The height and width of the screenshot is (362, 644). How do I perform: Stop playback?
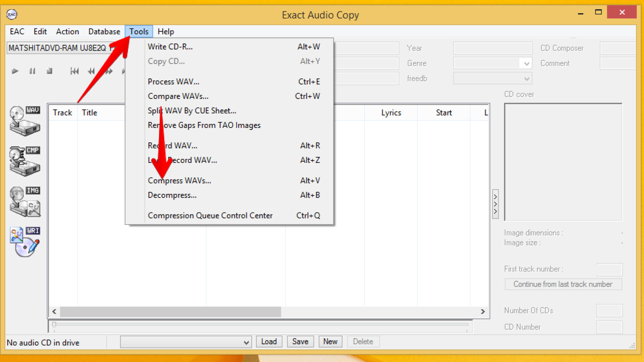pos(49,71)
